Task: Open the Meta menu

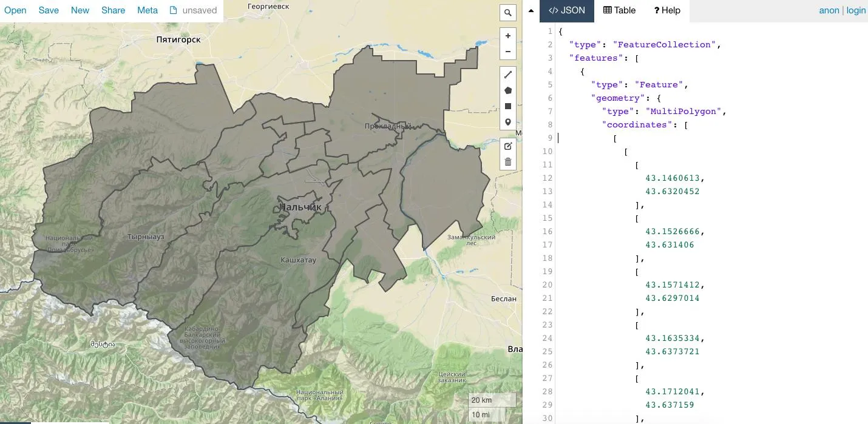Action: point(147,10)
